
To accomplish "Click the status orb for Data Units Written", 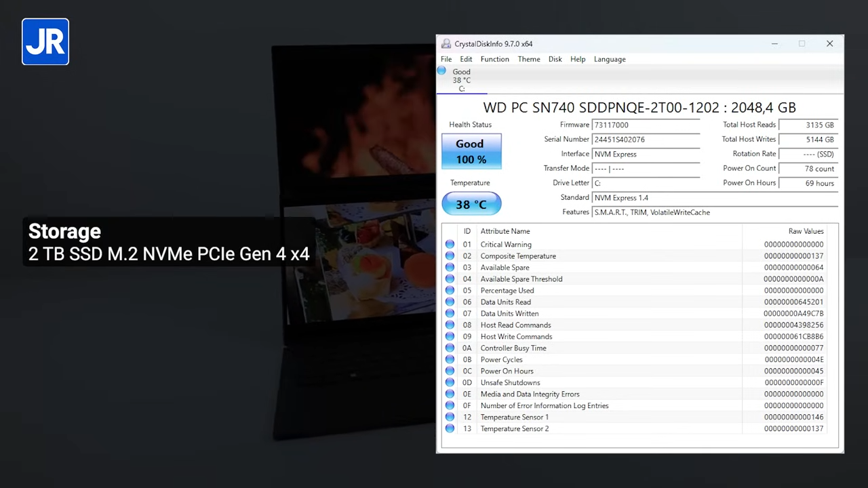I will 450,314.
